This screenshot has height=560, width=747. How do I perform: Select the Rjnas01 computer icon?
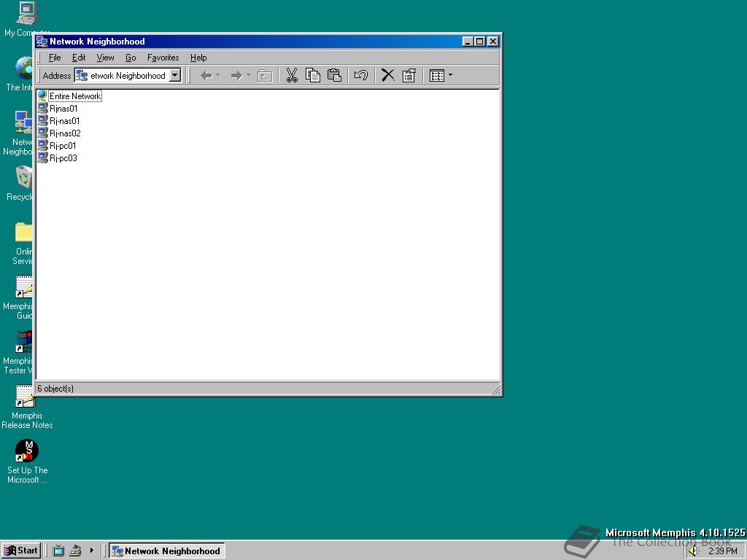click(43, 108)
